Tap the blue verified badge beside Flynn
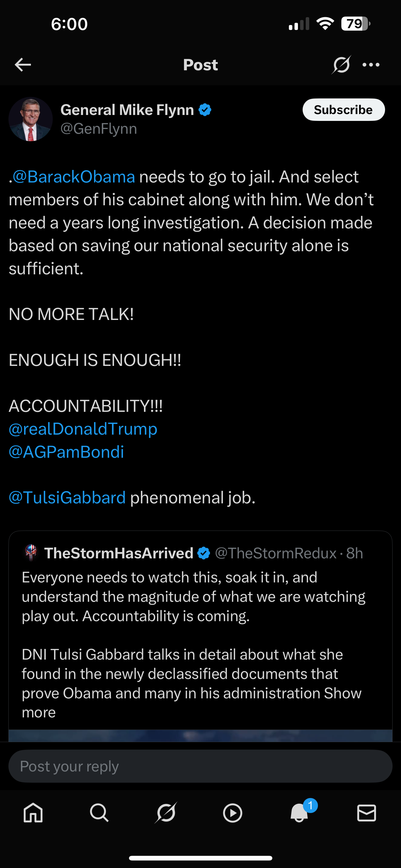Image resolution: width=401 pixels, height=868 pixels. pyautogui.click(x=205, y=110)
